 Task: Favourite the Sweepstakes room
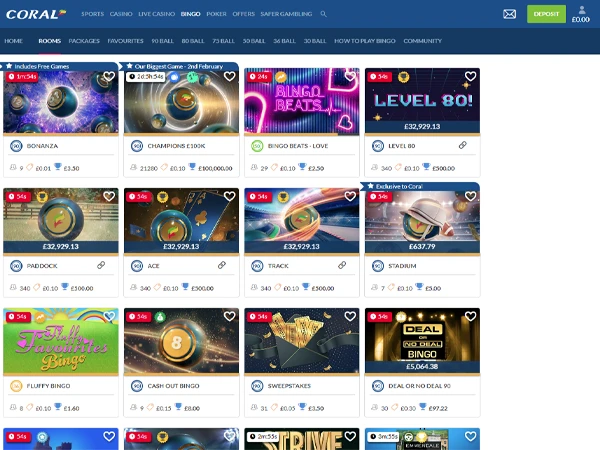[x=350, y=316]
